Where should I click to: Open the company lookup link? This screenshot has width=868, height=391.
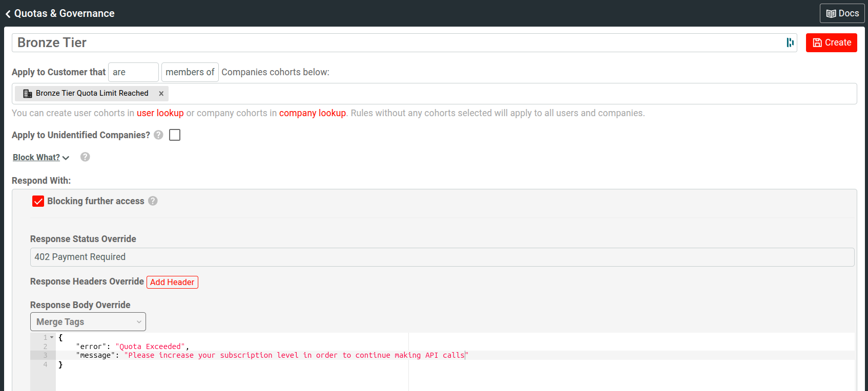(x=312, y=113)
